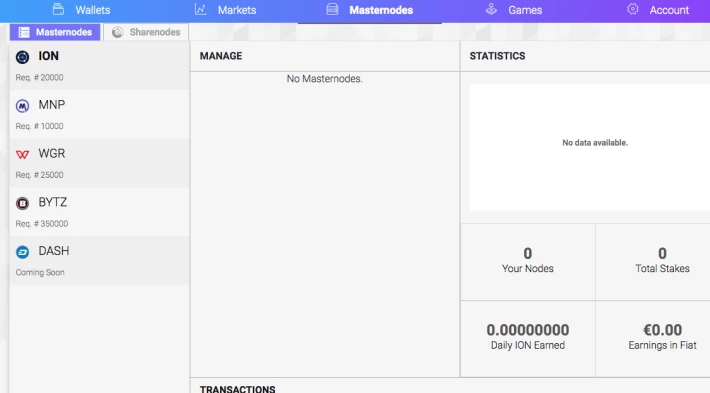Click the ION coin logo
Screen dimensions: 710x393
tap(22, 57)
